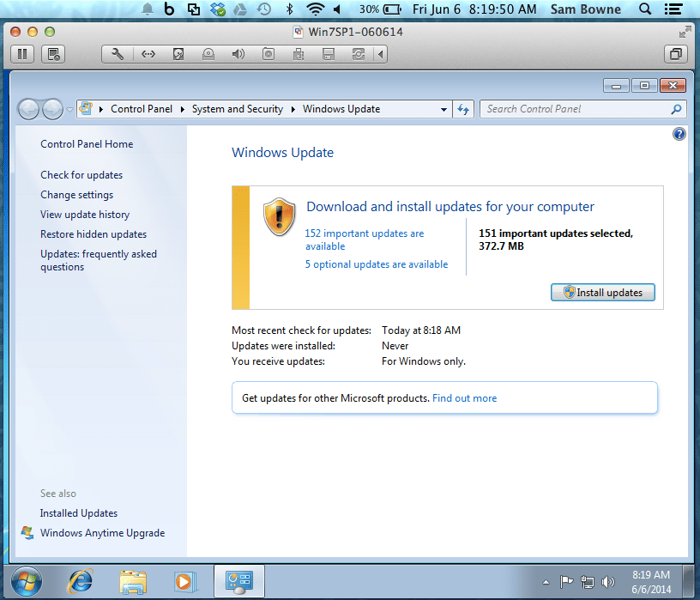
Task: Open Sam Bowne user menu
Action: (x=585, y=9)
